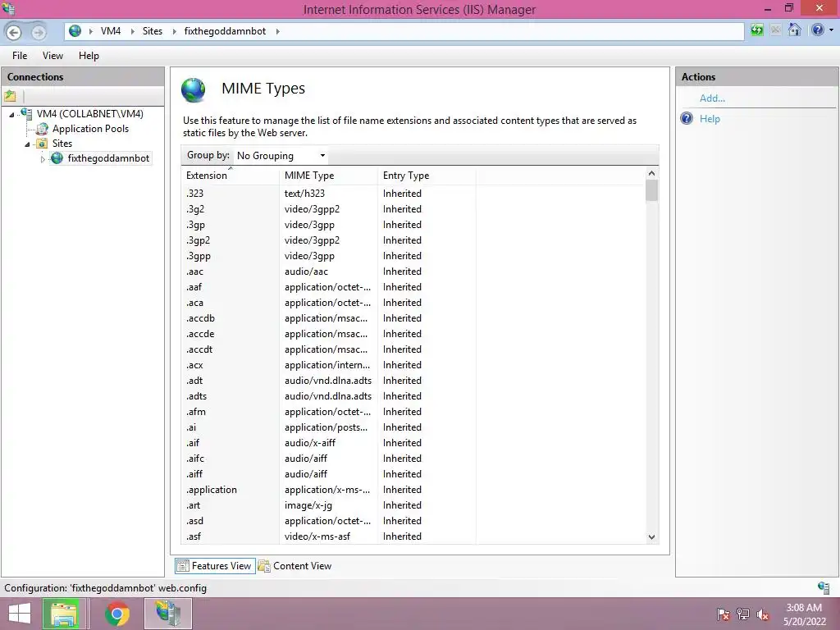Click the Content View icon
This screenshot has width=840, height=630.
(x=264, y=566)
